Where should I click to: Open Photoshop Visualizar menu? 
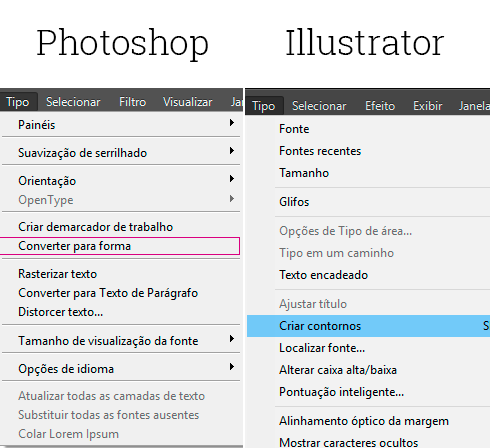(188, 102)
